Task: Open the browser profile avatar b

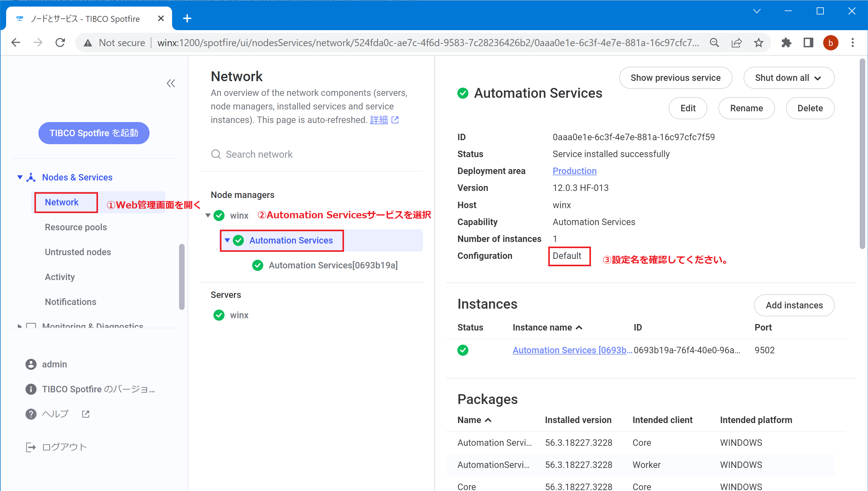Action: pos(831,43)
